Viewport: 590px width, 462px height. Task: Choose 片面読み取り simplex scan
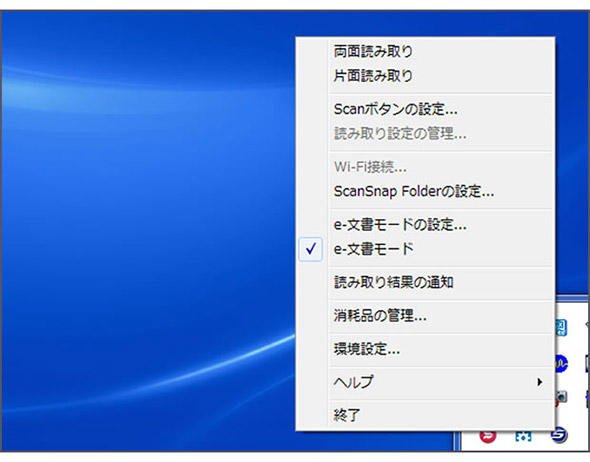425,76
